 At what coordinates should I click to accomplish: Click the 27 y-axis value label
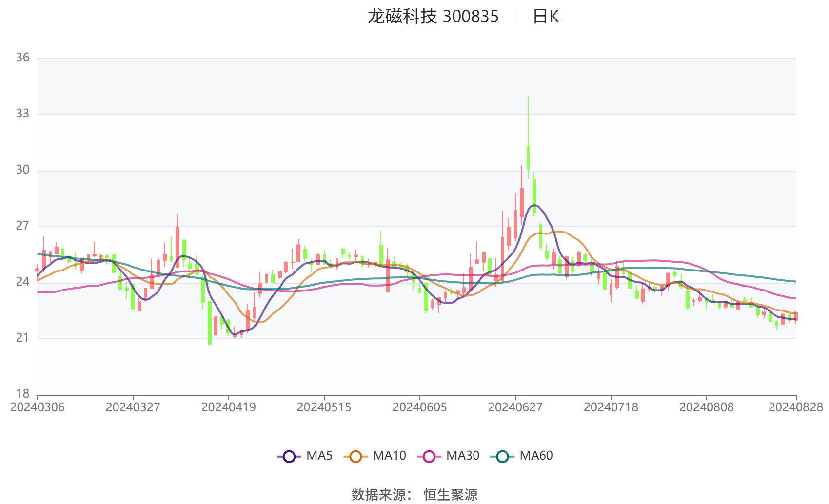pos(22,226)
